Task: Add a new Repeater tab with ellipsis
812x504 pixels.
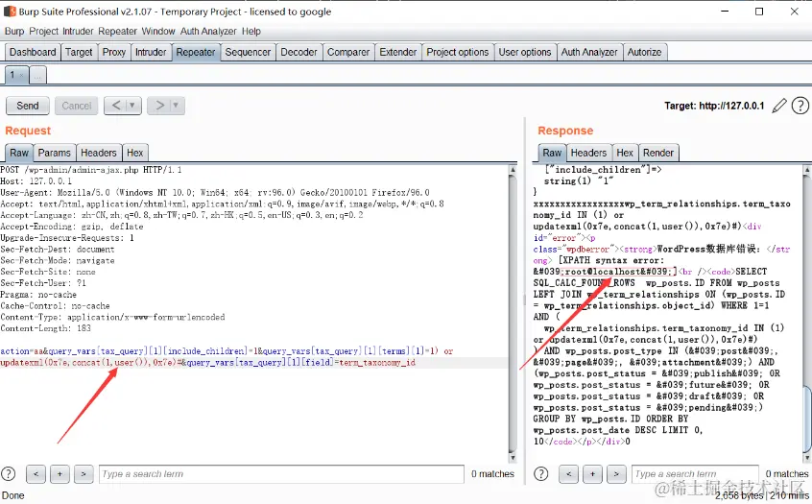Action: 37,76
